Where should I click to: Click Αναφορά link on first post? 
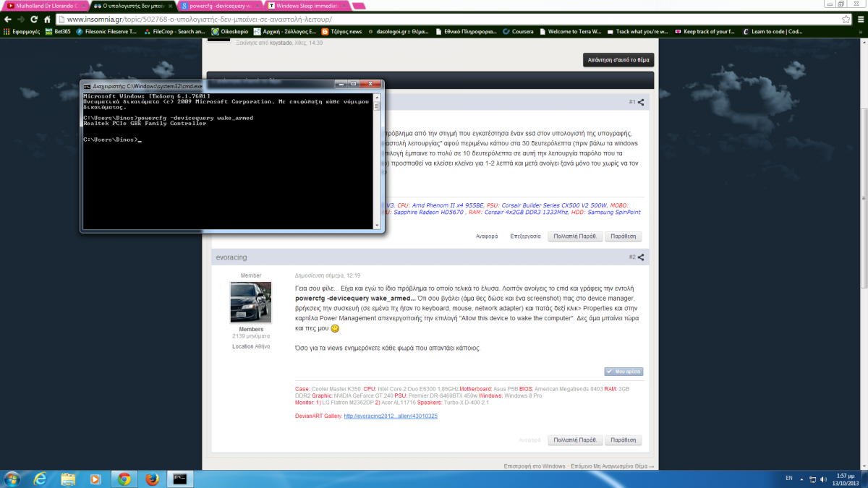pos(486,236)
